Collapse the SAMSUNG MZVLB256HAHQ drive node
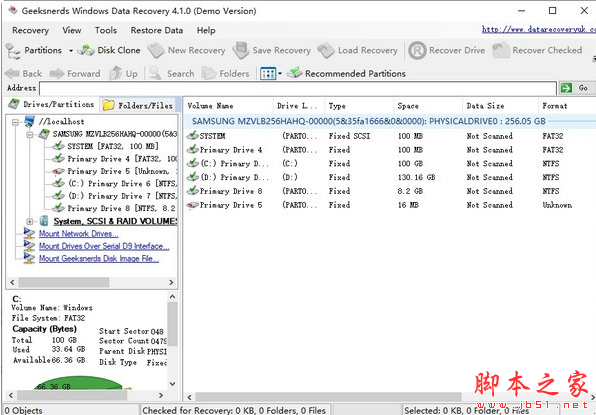Viewport: 596px width, 415px height. (29, 135)
